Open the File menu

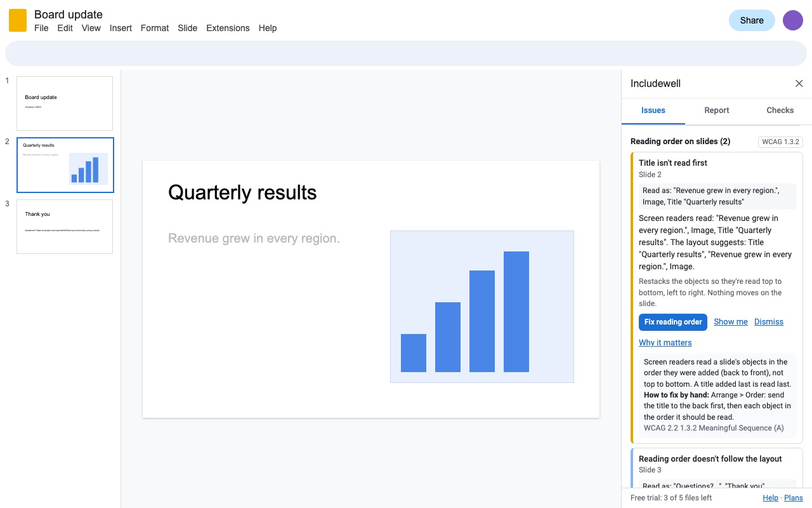pos(41,28)
